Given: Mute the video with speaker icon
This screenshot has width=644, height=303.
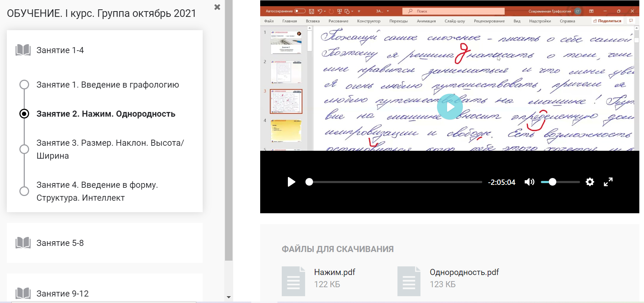Looking at the screenshot, I should 529,182.
